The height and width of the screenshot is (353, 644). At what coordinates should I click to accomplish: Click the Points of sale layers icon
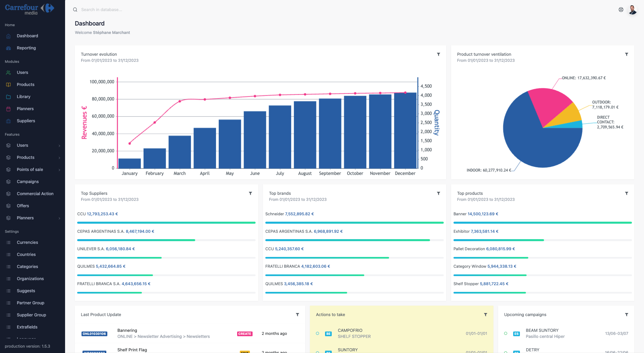(x=9, y=170)
